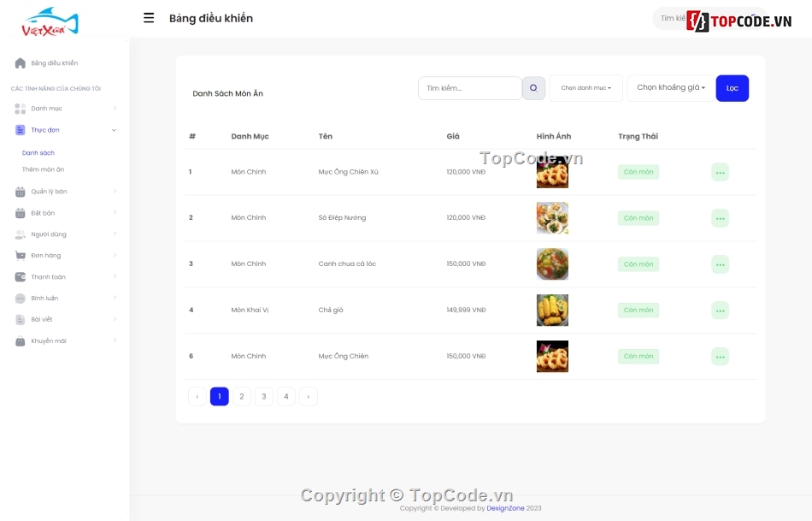The width and height of the screenshot is (812, 521).
Task: Click Giá column header
Action: 453,136
